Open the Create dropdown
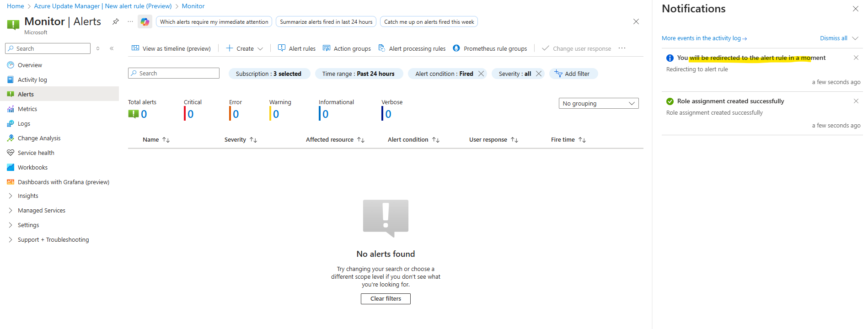This screenshot has width=868, height=329. pos(245,48)
